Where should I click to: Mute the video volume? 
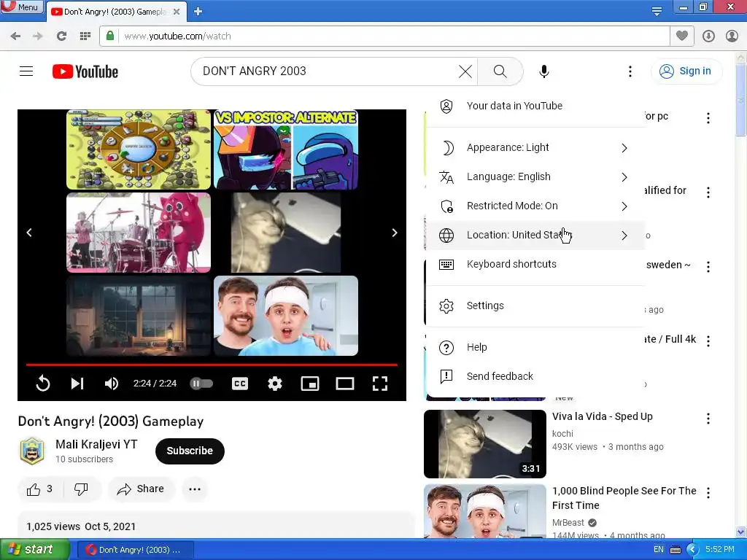click(x=112, y=384)
